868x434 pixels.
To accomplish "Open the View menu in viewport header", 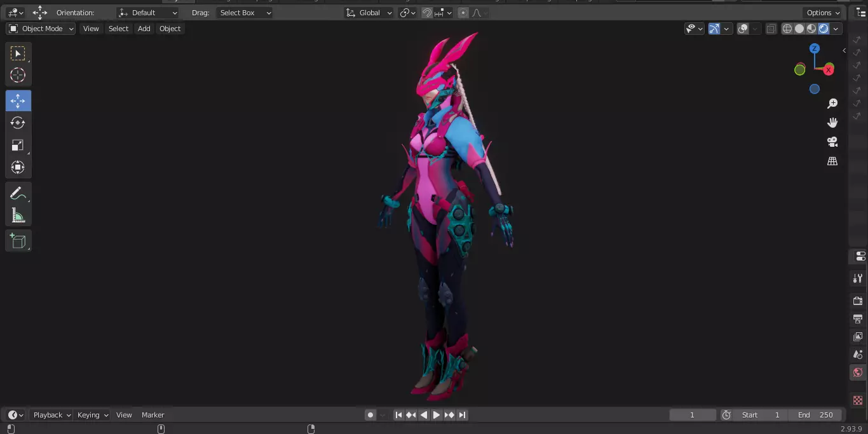I will [x=91, y=29].
